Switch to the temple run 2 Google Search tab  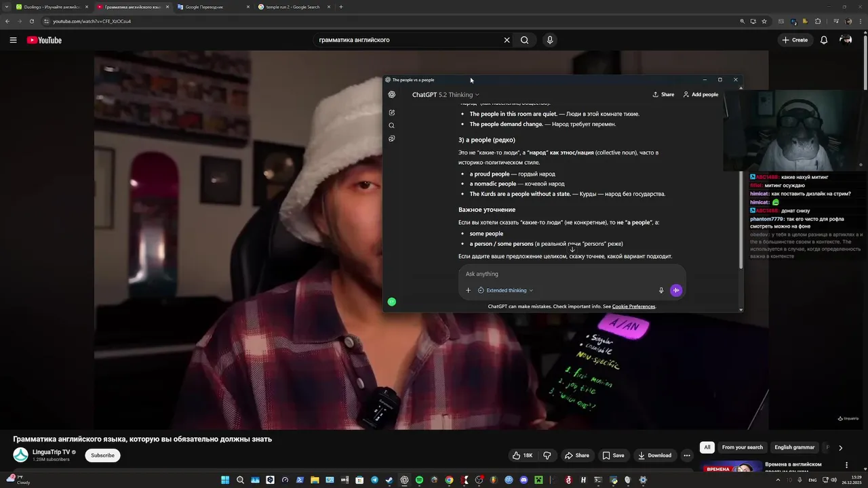click(293, 7)
